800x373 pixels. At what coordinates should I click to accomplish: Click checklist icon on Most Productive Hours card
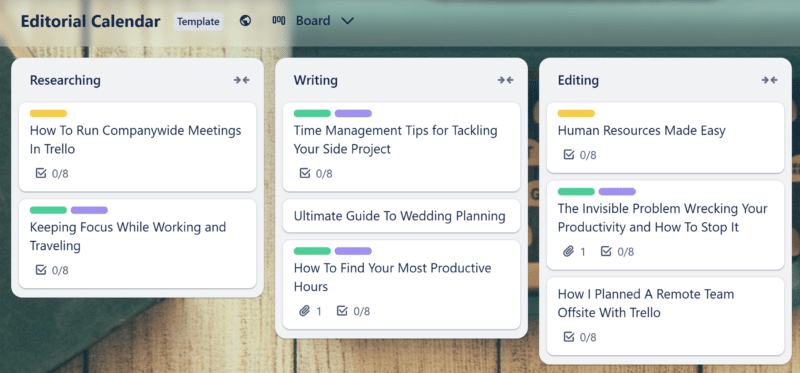click(x=342, y=311)
